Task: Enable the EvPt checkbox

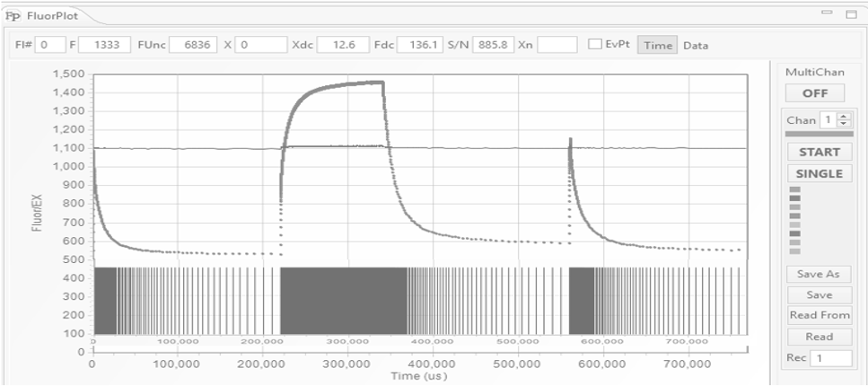Action: [x=594, y=45]
